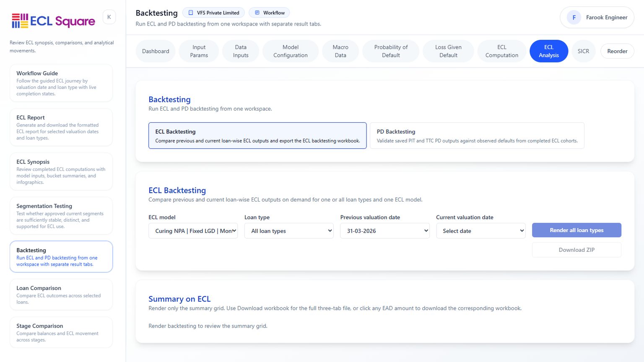This screenshot has width=644, height=362.
Task: Open the Probability of Default tab
Action: (391, 51)
